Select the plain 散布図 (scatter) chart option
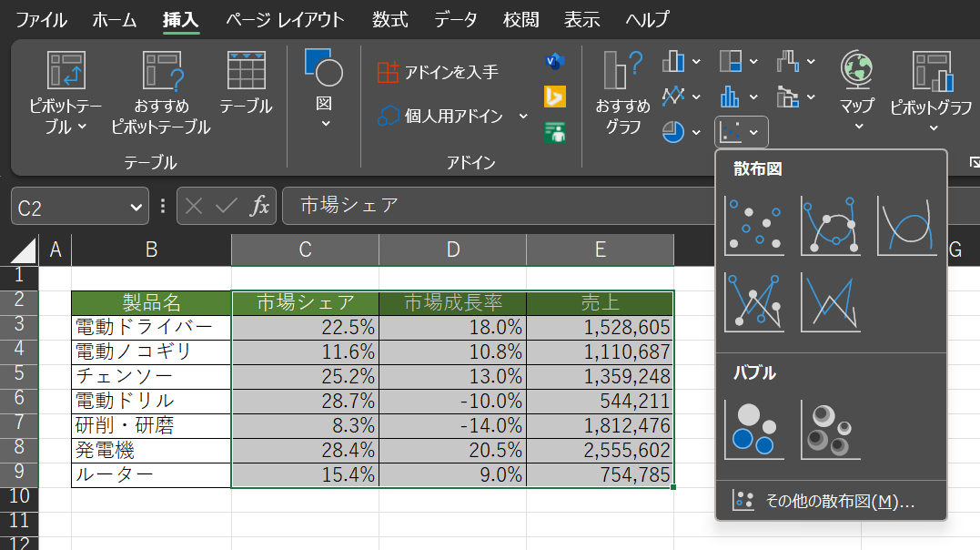This screenshot has width=980, height=550. tap(754, 224)
